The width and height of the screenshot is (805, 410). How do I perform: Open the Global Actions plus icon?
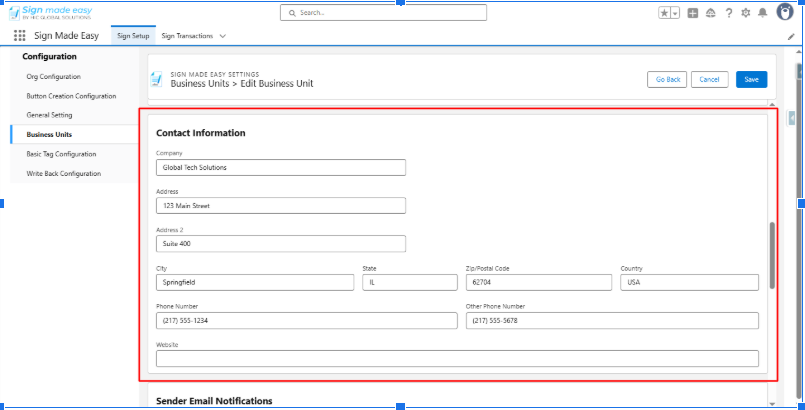693,13
